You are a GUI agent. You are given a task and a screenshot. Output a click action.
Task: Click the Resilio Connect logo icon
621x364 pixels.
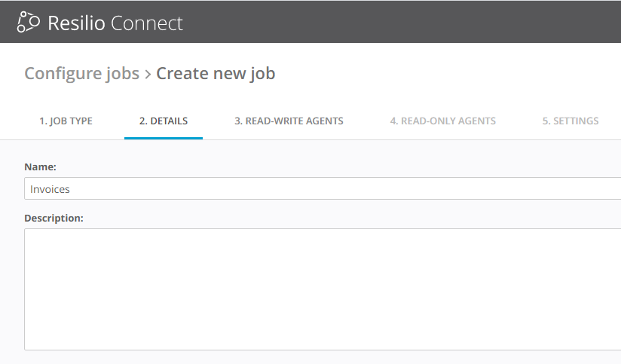[29, 23]
